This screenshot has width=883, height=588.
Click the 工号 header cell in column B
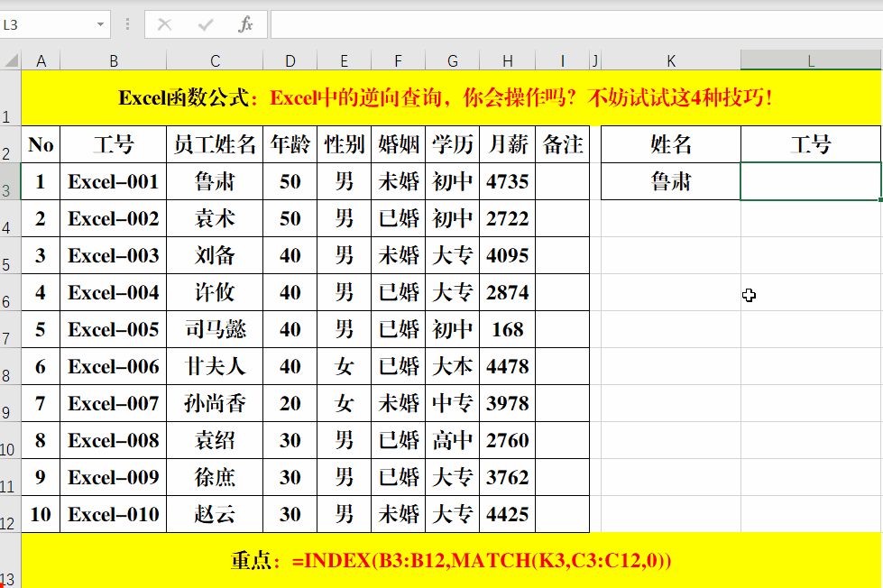(113, 145)
